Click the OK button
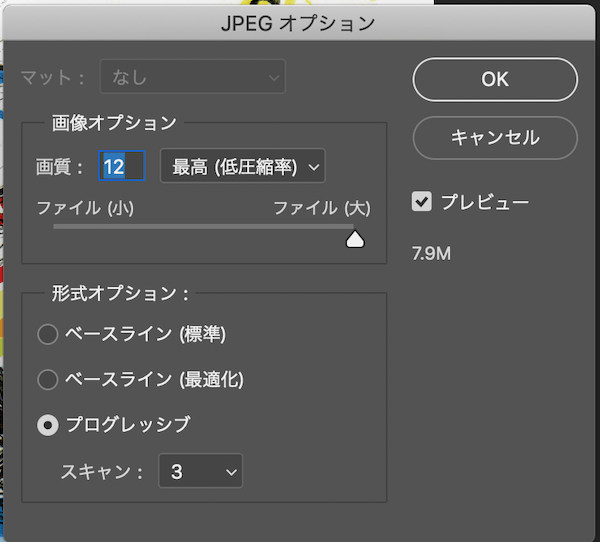 pyautogui.click(x=495, y=80)
